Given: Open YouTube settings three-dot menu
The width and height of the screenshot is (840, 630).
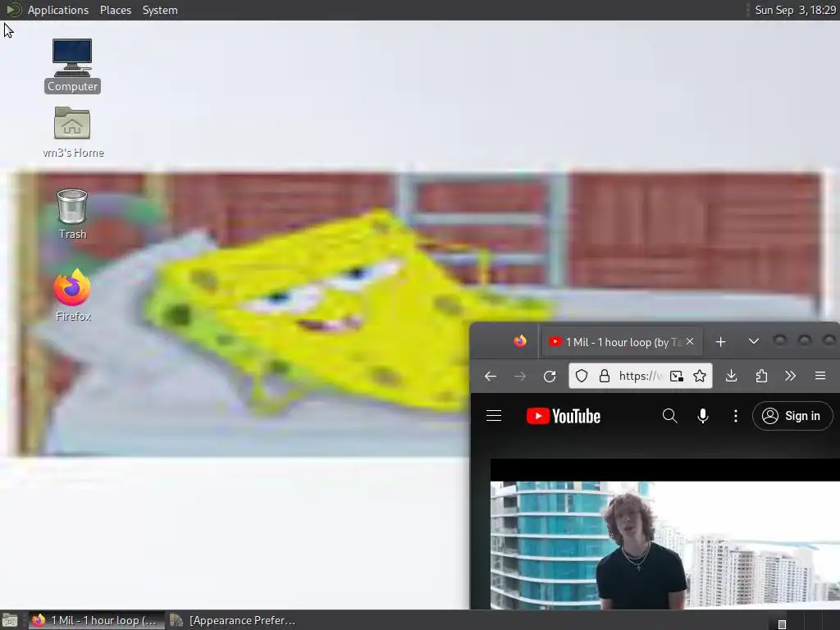Looking at the screenshot, I should pos(736,416).
